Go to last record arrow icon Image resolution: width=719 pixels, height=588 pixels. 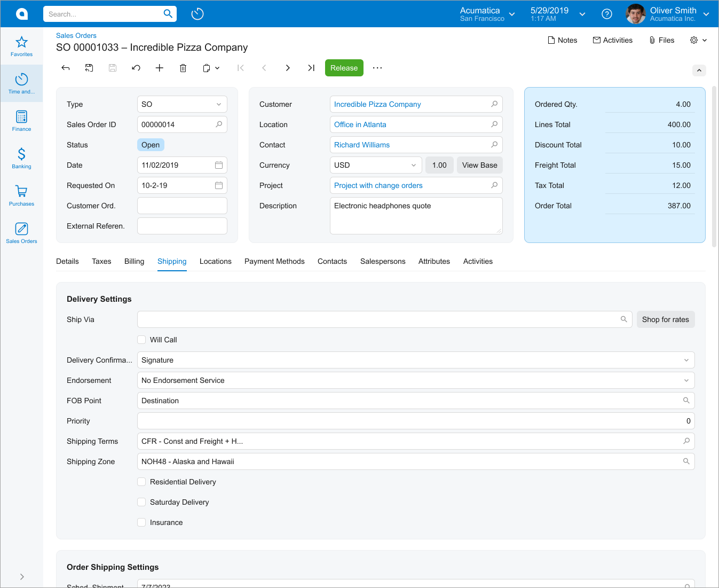[x=311, y=68]
